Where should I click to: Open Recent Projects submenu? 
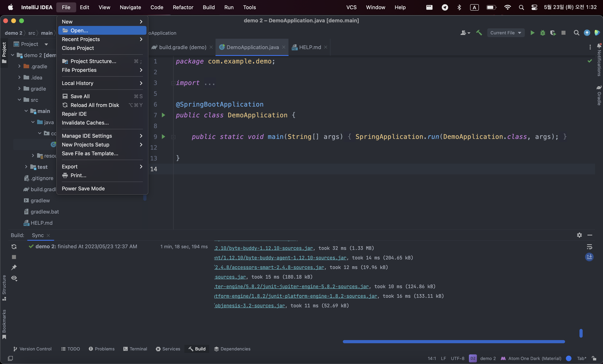pos(102,39)
